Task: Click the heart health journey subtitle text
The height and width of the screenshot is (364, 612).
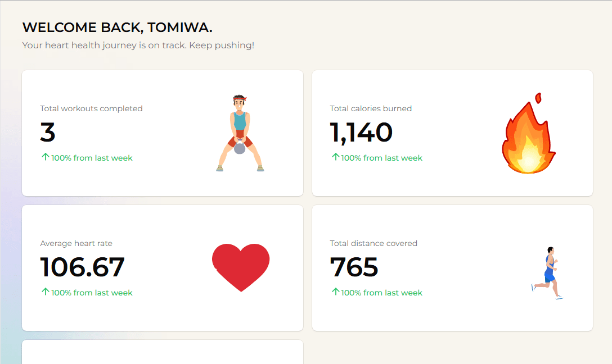Action: 138,45
